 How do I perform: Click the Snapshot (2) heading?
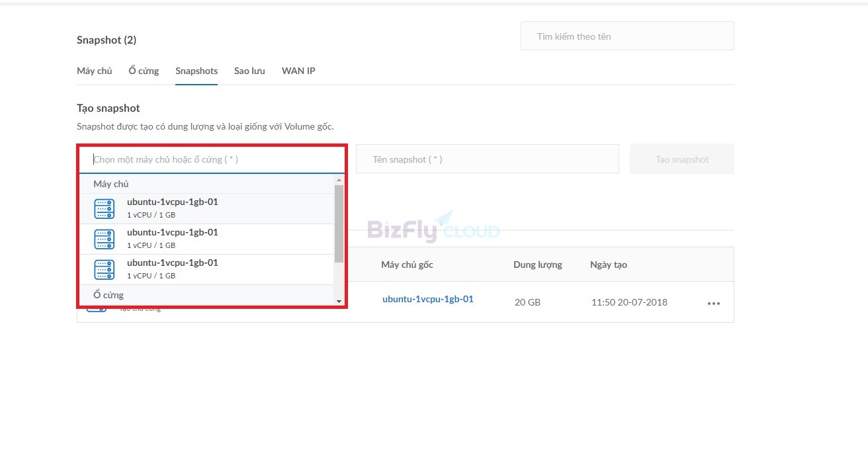(x=107, y=40)
